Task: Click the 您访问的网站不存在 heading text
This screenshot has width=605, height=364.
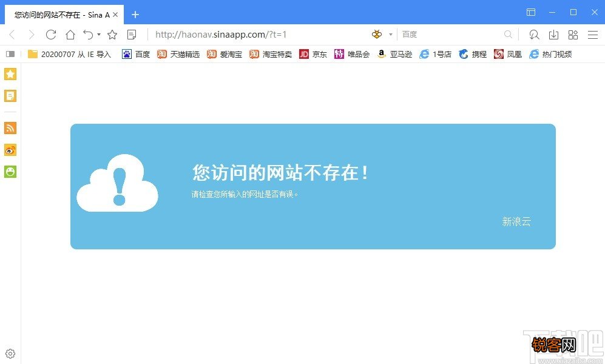Action: [x=280, y=172]
